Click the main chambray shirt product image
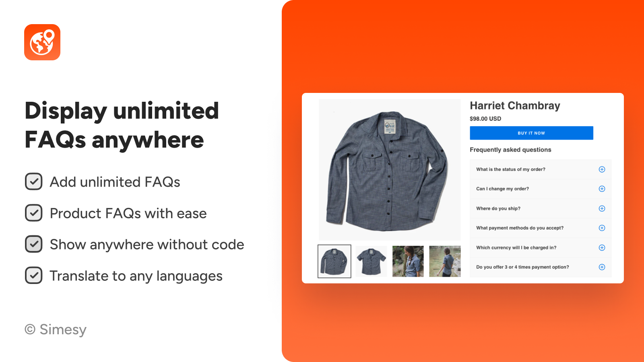The height and width of the screenshot is (362, 644). [390, 170]
